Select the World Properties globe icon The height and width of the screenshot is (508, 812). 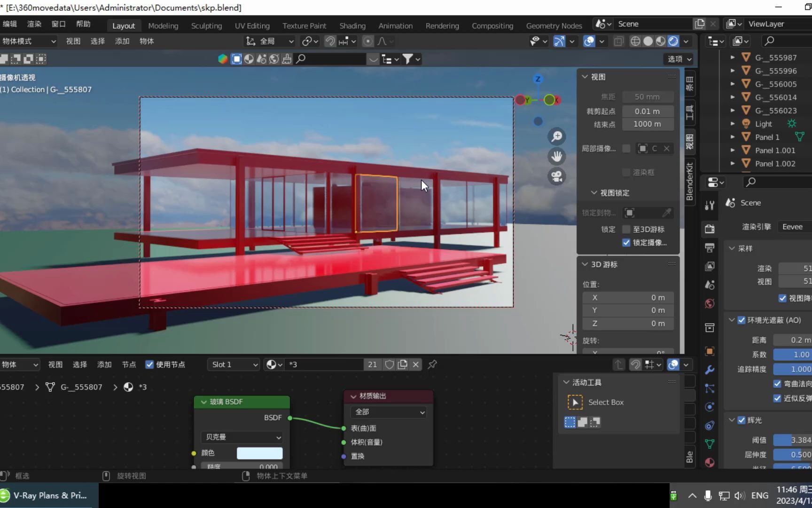tap(710, 303)
